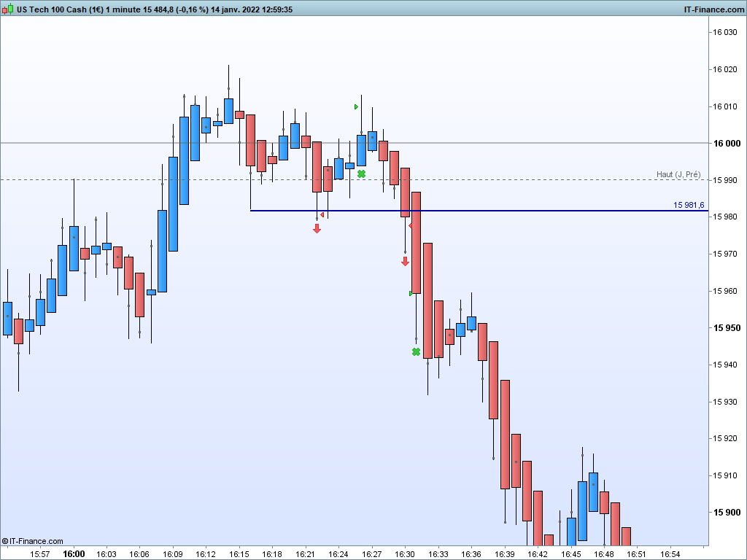Image resolution: width=747 pixels, height=560 pixels.
Task: Click the small red triangle on the 16:31 candle
Action: [411, 226]
